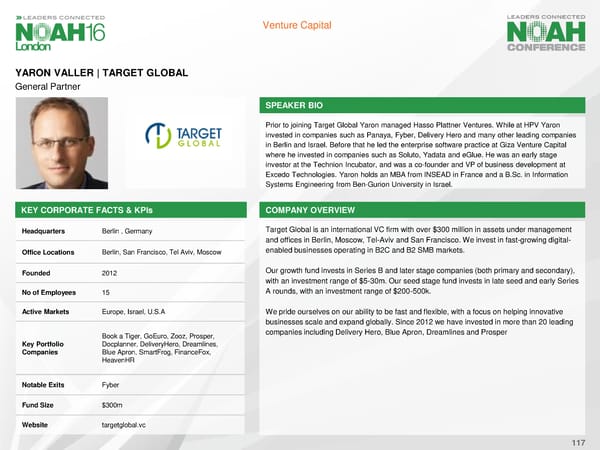Select the $300m Fund Size value

pyautogui.click(x=112, y=405)
